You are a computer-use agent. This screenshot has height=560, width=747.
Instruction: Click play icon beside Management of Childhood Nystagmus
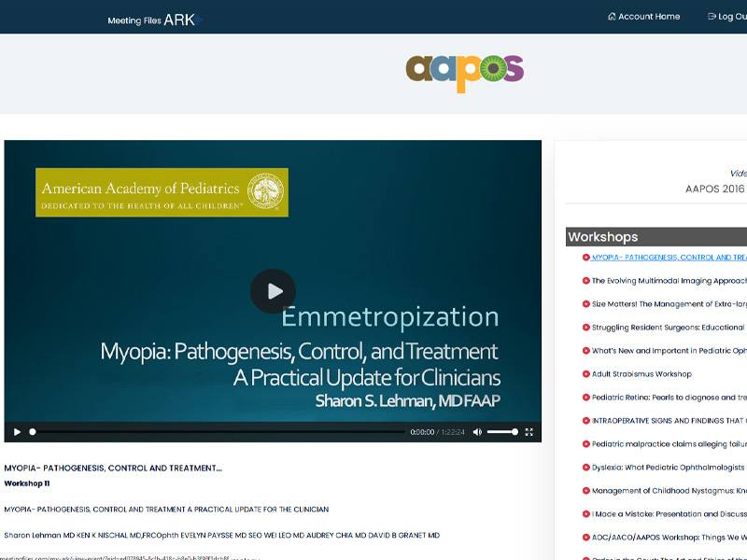(x=586, y=491)
